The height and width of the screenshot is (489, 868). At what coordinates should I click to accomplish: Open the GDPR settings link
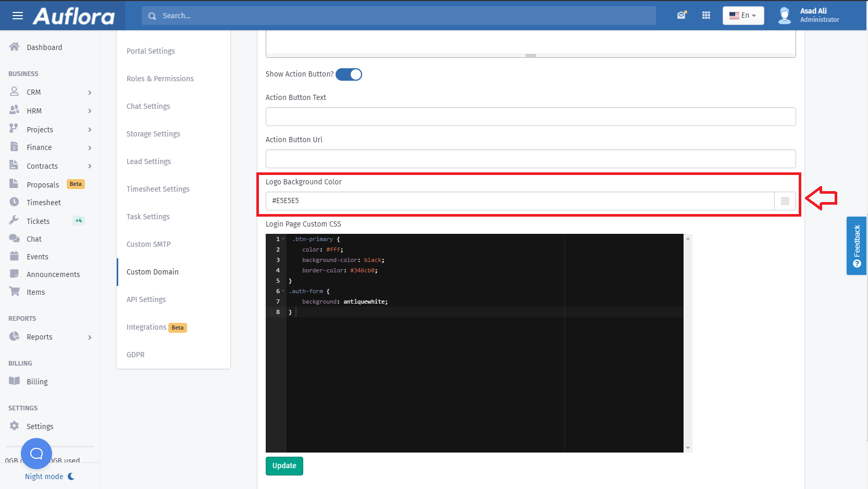point(135,355)
